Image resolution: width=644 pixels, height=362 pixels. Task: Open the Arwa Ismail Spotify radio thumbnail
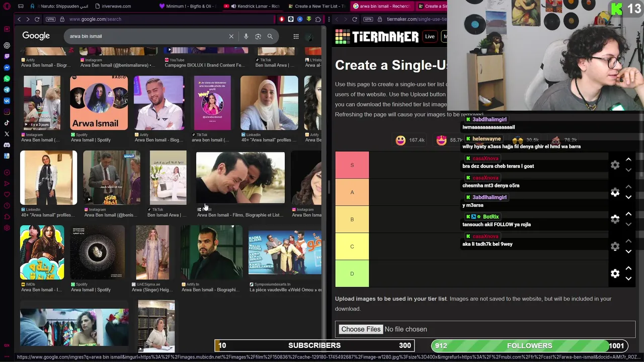click(99, 103)
